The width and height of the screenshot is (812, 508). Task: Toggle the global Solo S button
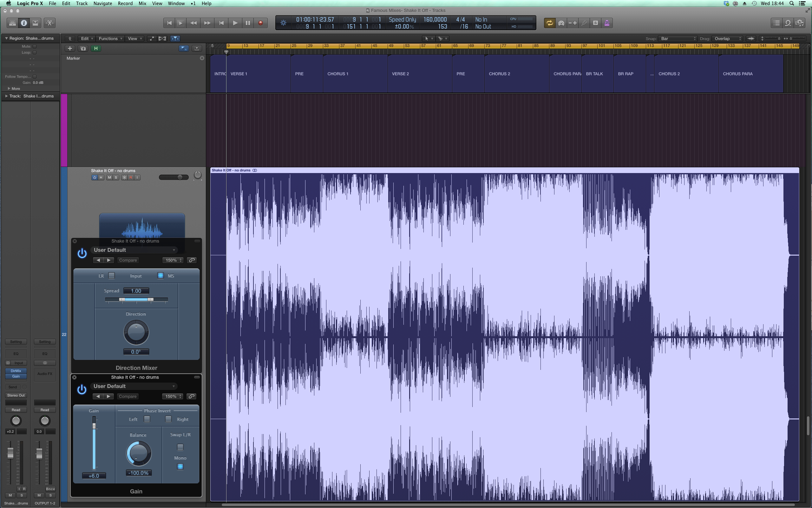[x=595, y=23]
